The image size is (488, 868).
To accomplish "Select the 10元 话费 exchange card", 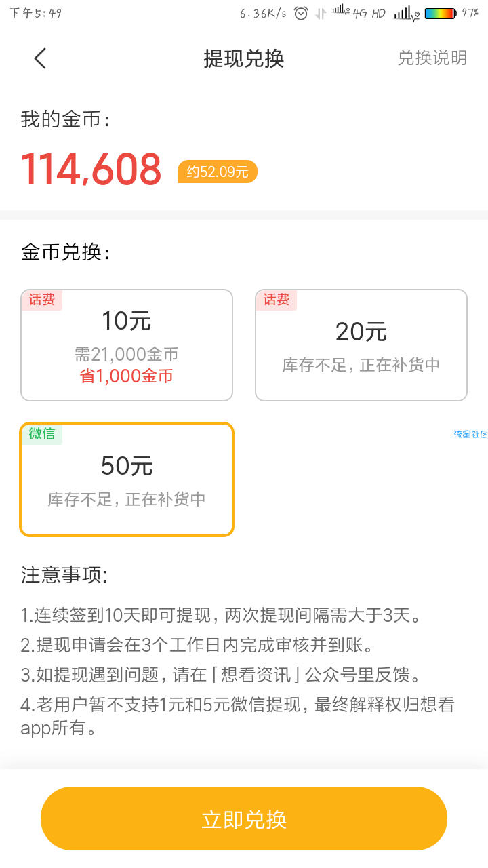I will point(127,345).
